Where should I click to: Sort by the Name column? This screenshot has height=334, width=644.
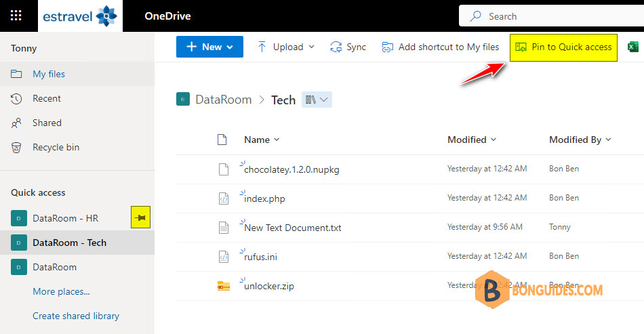tap(262, 140)
